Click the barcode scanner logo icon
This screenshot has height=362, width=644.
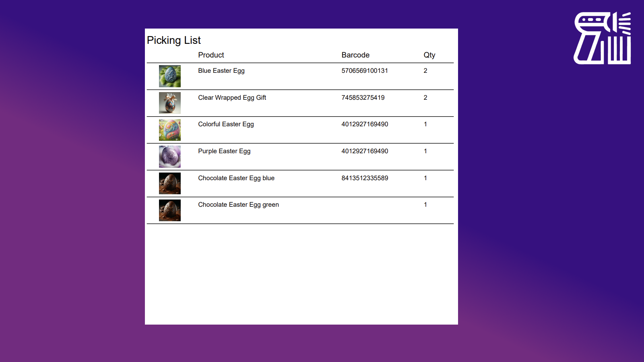point(602,38)
